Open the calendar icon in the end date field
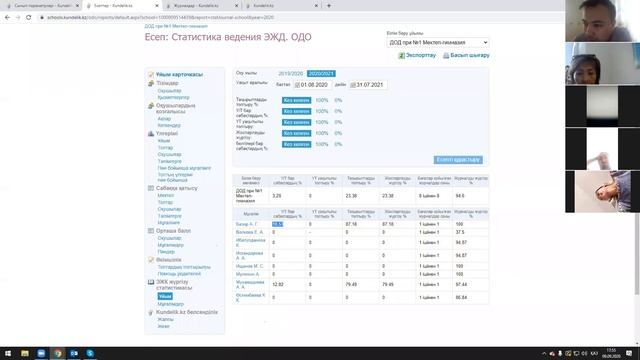This screenshot has height=360, width=640. tap(353, 85)
